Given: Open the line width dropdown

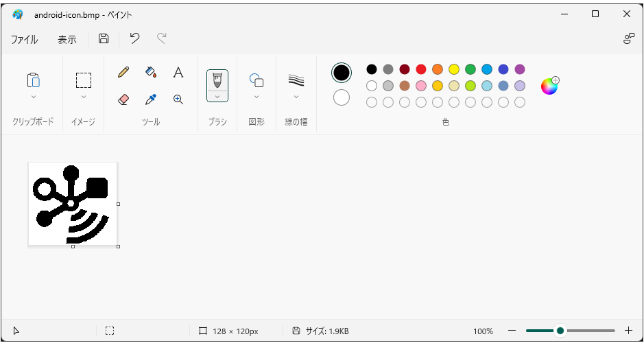Looking at the screenshot, I should [296, 97].
